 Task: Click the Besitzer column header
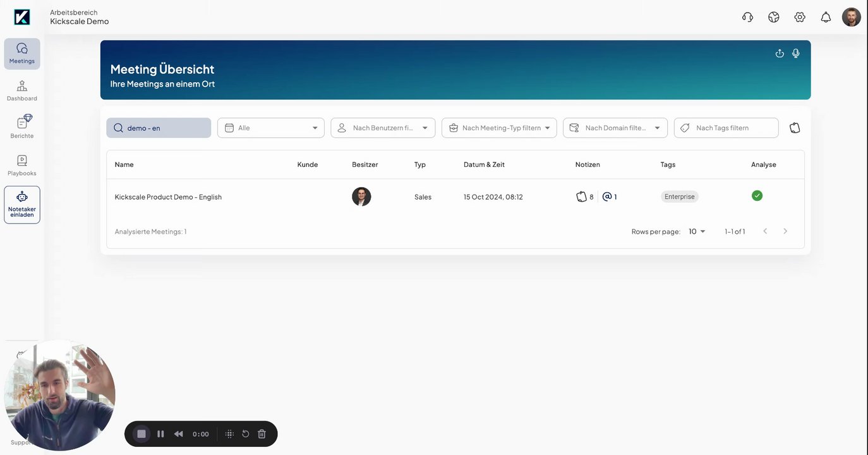coord(365,164)
